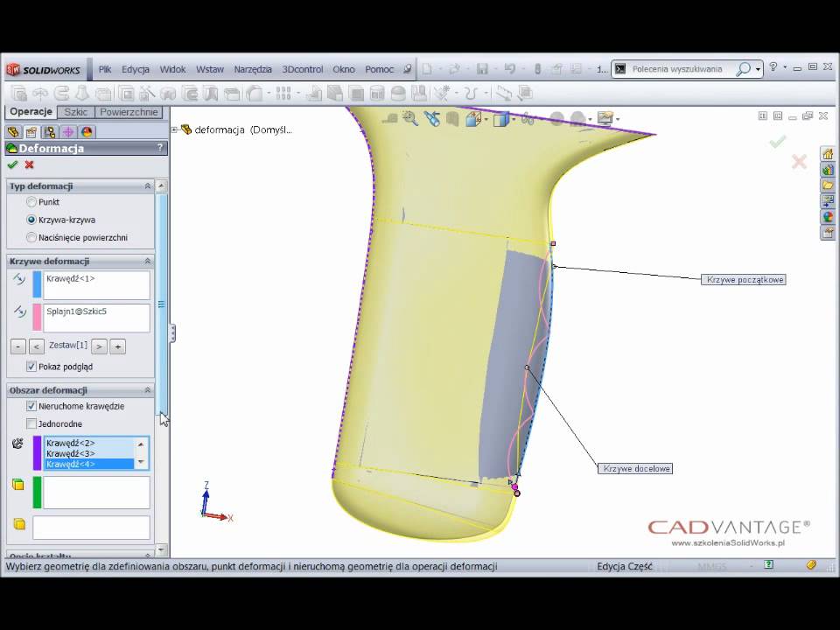Screen dimensions: 840x630
Task: Collapse the Krzywe deformacji section
Action: point(147,261)
